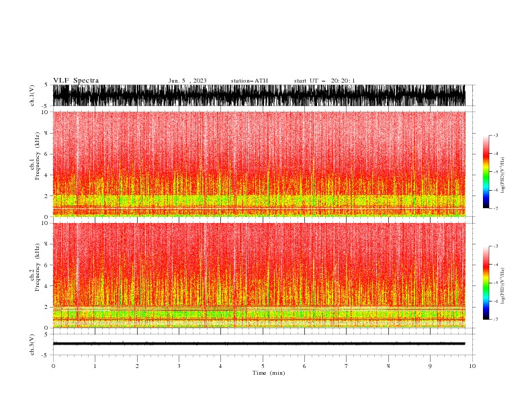Click the "5" tick on ch.1(V) axis

point(46,85)
